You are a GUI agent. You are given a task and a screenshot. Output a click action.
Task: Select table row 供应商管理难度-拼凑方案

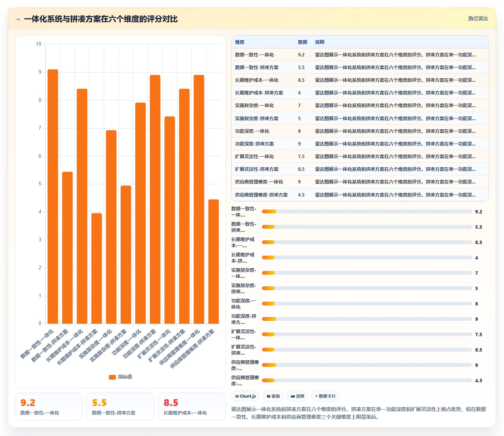[360, 195]
